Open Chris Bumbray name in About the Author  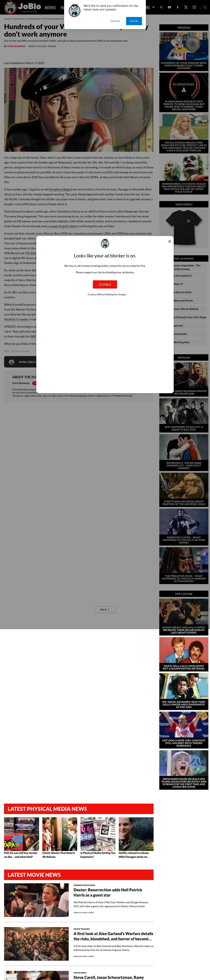point(21,383)
